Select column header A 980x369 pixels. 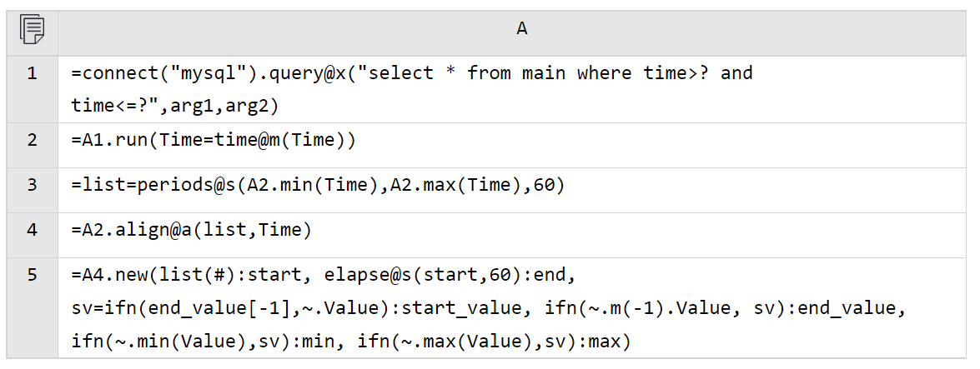tap(522, 29)
